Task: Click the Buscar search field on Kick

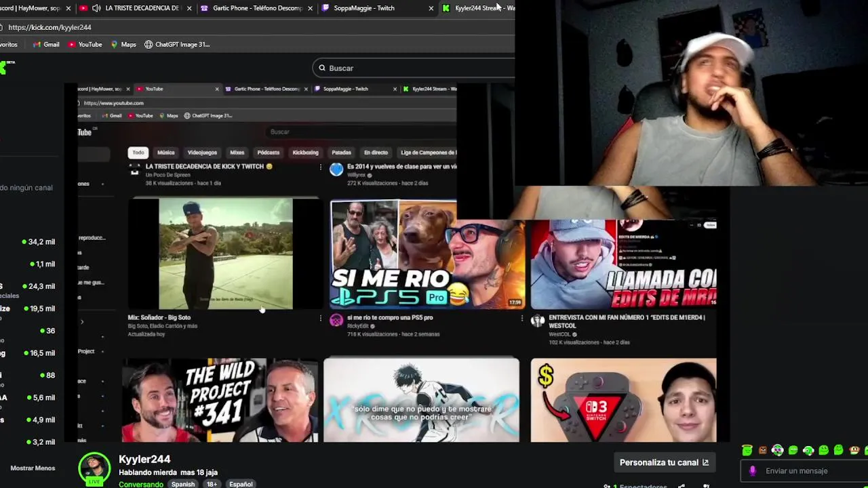Action: (x=414, y=68)
